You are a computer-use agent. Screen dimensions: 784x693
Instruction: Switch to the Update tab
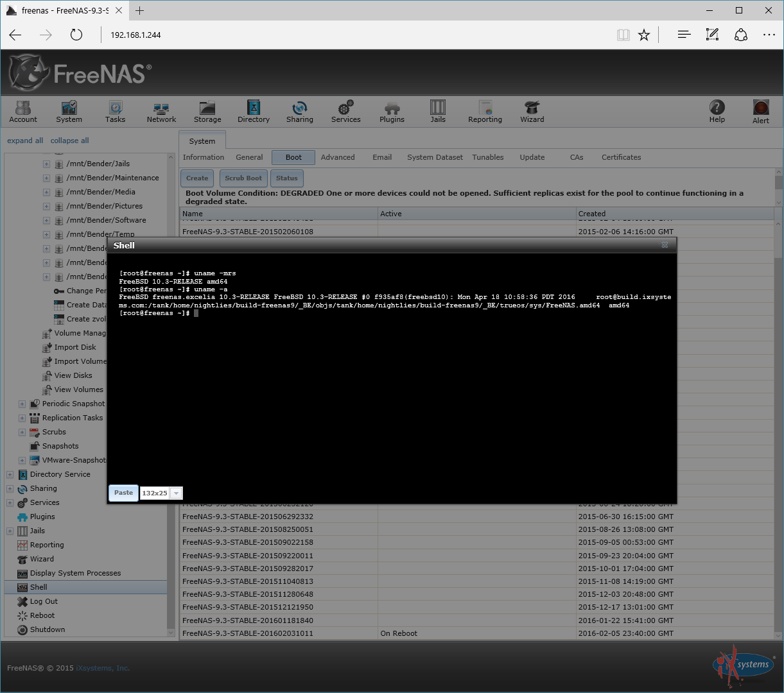point(532,157)
